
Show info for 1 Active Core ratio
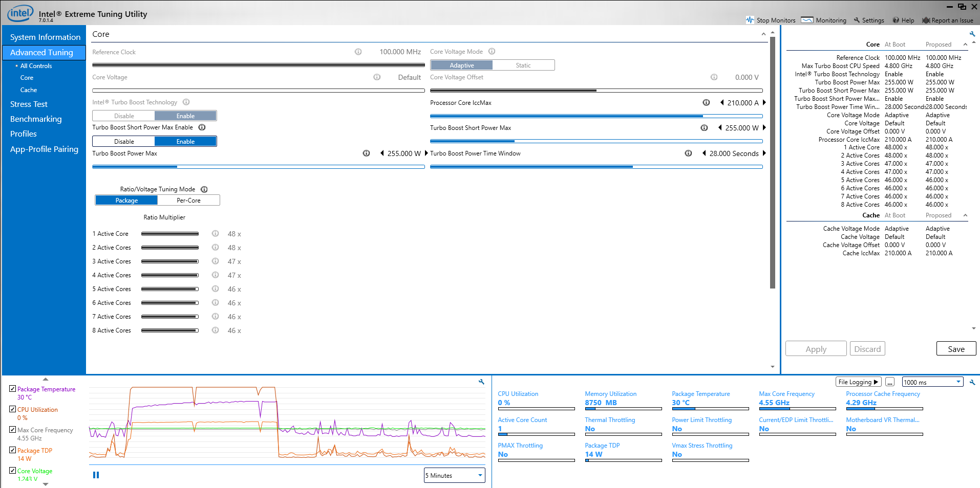click(x=215, y=234)
